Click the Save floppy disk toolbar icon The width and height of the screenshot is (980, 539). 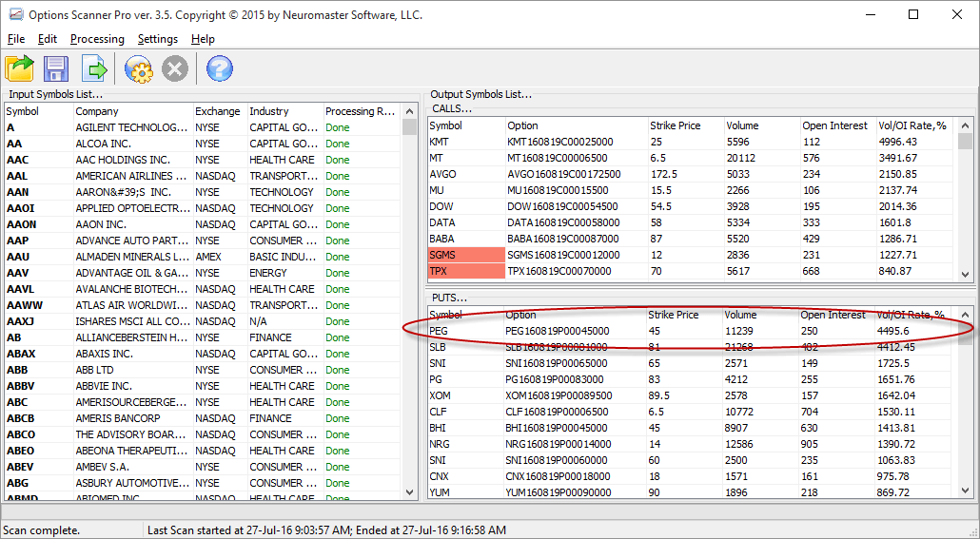tap(55, 68)
